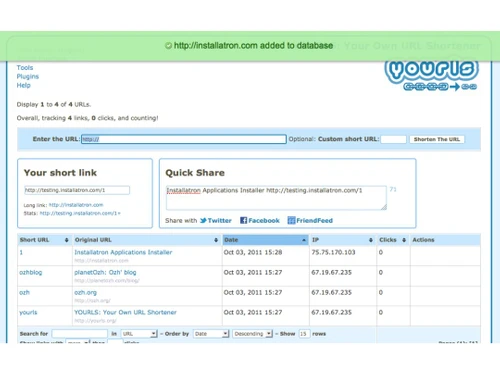Open YOURLS: Your Own URL Shortener link

pyautogui.click(x=125, y=312)
